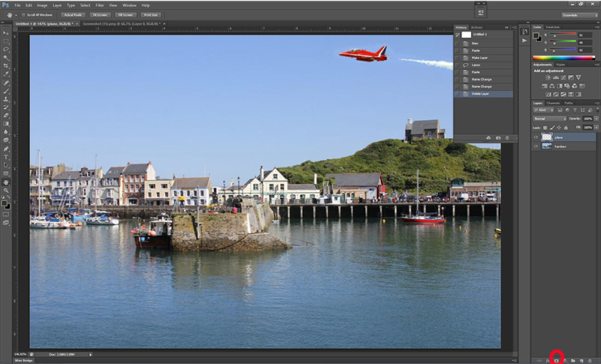Screen dimensions: 601x364
Task: Click the lock transparent pixels icon
Action: click(545, 128)
